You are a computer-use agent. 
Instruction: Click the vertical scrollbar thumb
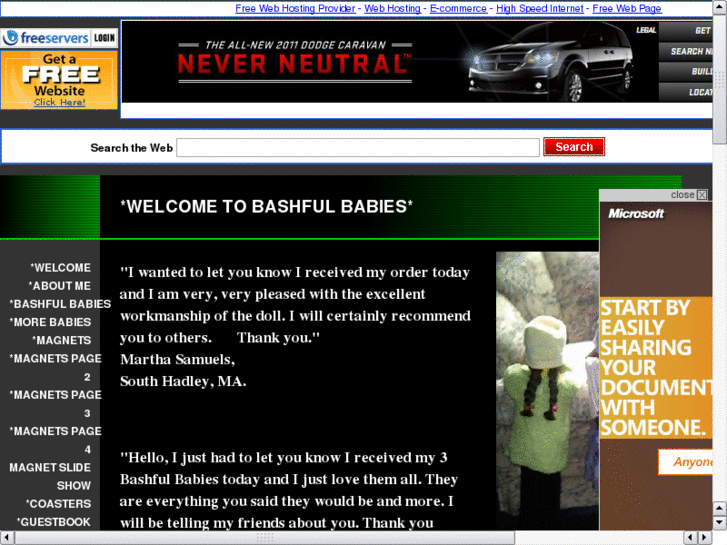[x=720, y=79]
